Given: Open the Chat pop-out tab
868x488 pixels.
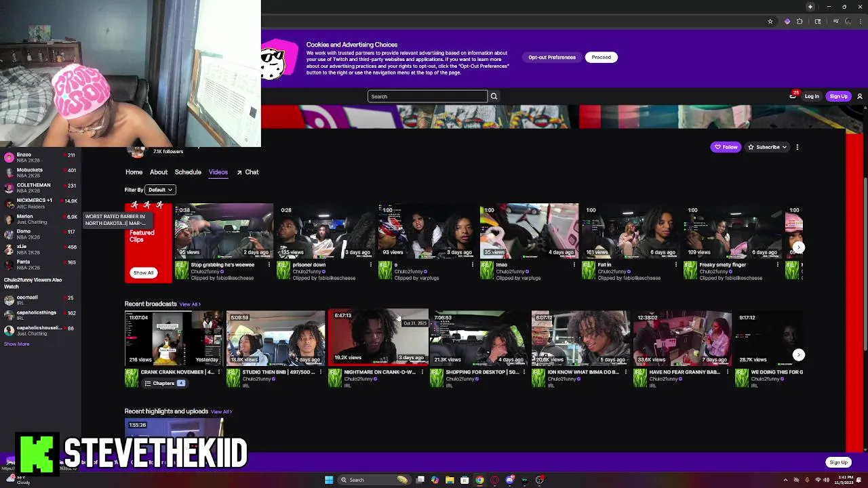Looking at the screenshot, I should (248, 172).
